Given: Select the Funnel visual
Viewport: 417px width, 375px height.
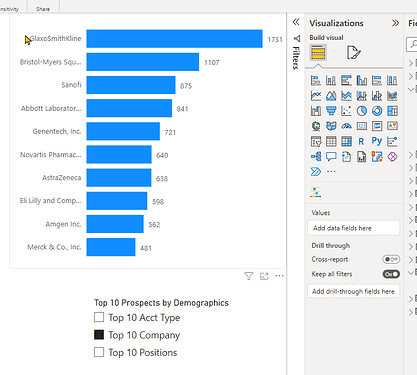Looking at the screenshot, I should (x=331, y=111).
